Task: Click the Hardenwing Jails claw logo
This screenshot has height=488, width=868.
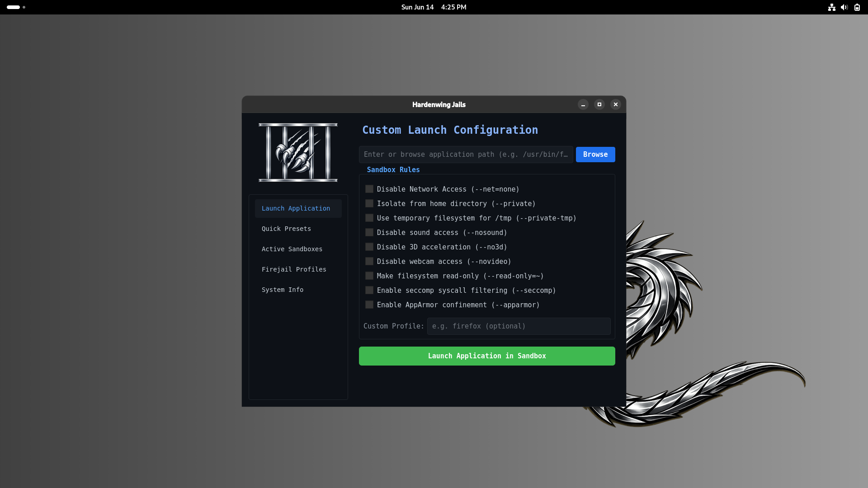Action: [x=298, y=152]
